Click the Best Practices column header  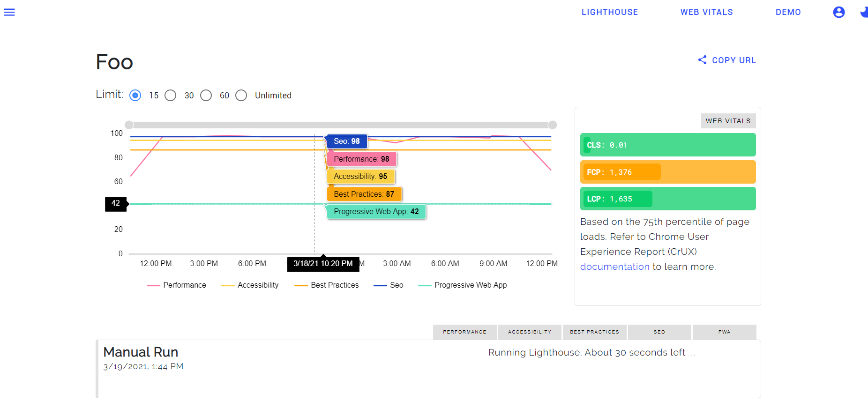[x=594, y=332]
